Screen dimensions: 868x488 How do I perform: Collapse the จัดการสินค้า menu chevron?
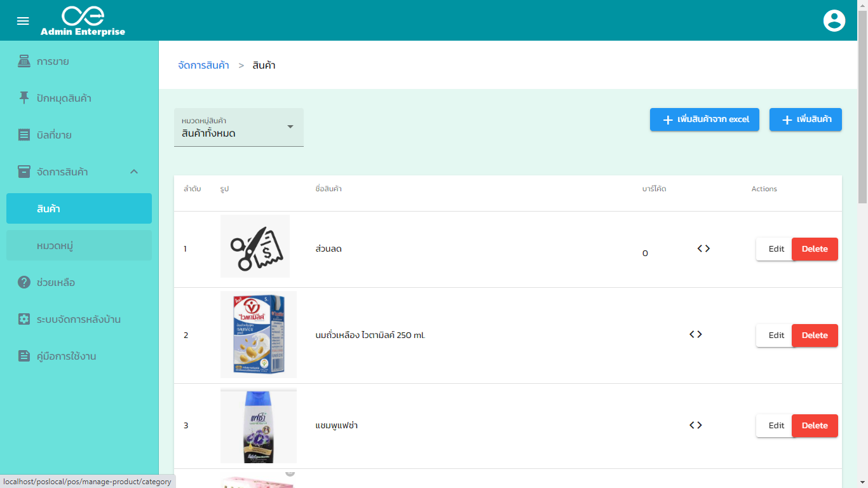click(x=133, y=172)
